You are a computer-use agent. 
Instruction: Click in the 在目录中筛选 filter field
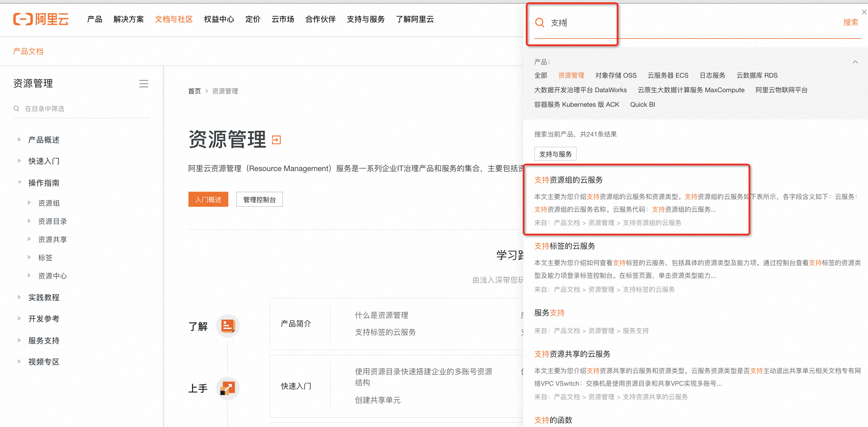tap(84, 109)
